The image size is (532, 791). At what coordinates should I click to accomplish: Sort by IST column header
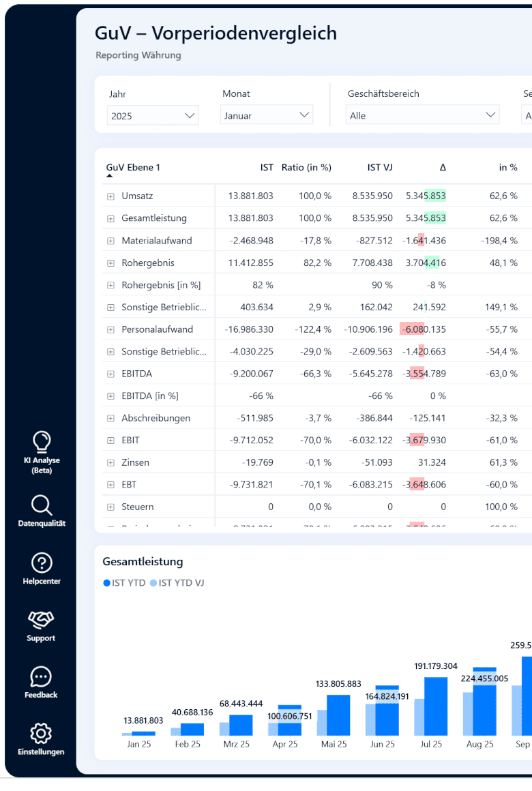pos(267,168)
